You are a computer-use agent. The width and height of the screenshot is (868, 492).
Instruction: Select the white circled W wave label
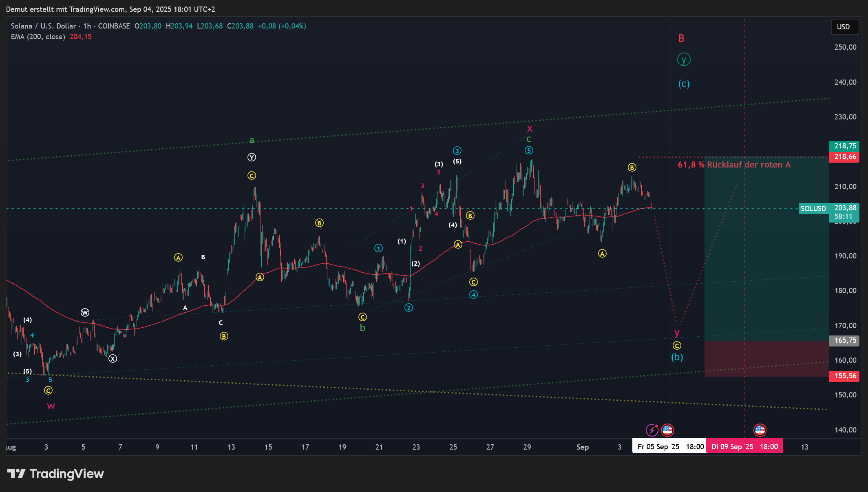(85, 313)
